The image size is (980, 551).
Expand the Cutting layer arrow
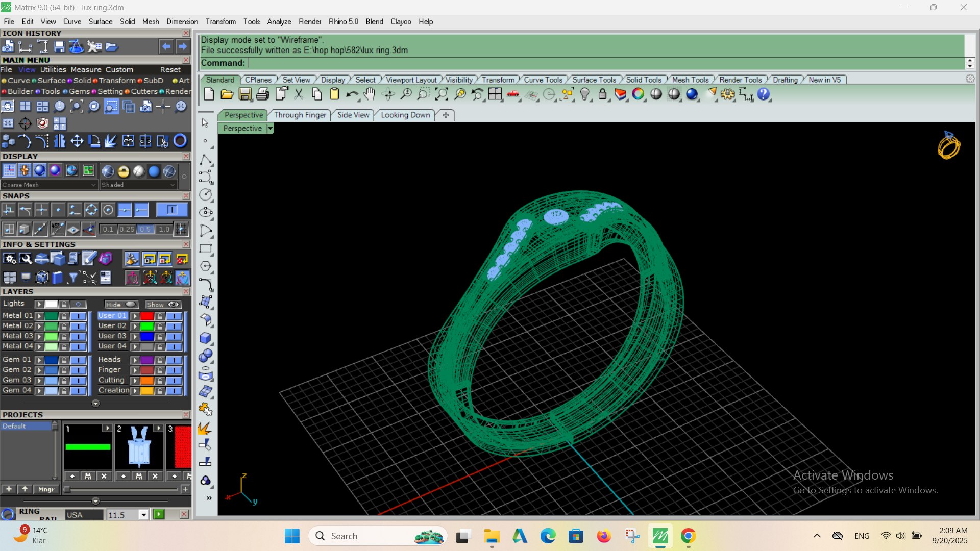tap(135, 381)
